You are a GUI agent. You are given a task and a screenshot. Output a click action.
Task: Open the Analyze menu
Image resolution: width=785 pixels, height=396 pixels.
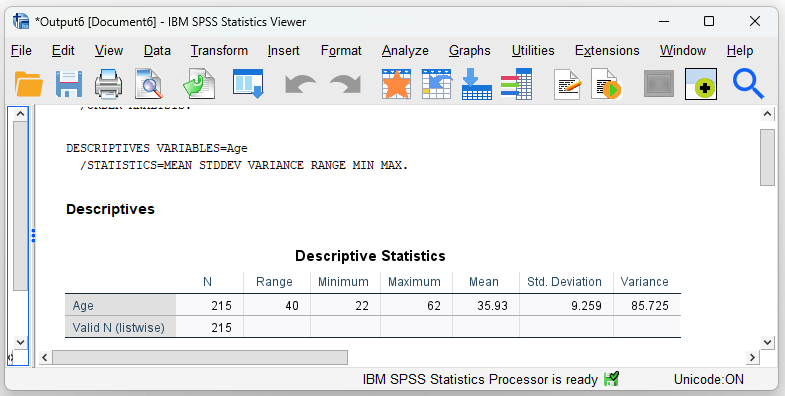(405, 51)
